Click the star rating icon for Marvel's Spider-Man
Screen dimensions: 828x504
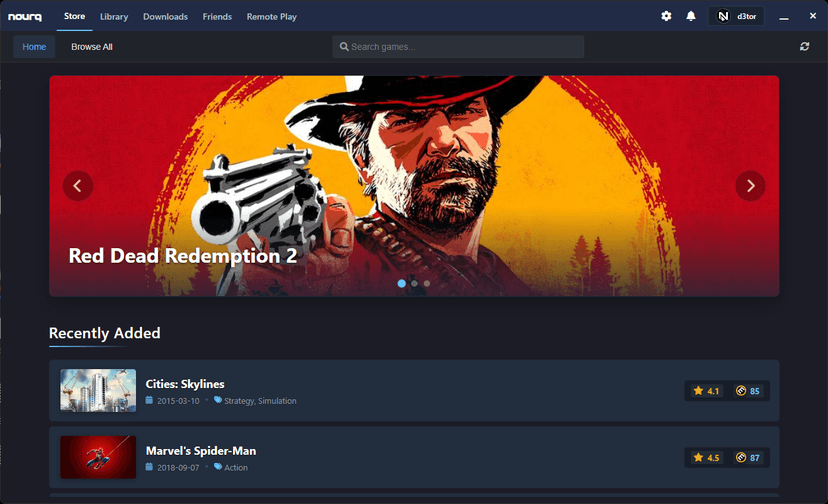tap(698, 457)
